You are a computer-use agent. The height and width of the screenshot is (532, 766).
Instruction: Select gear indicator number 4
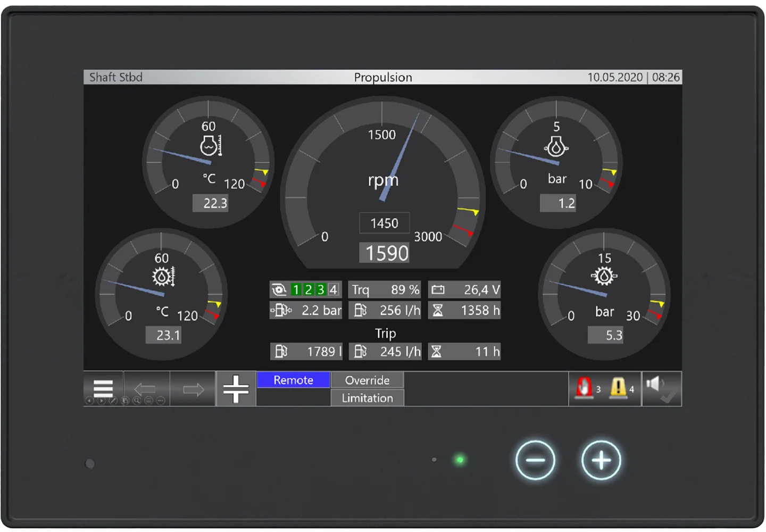coord(333,289)
